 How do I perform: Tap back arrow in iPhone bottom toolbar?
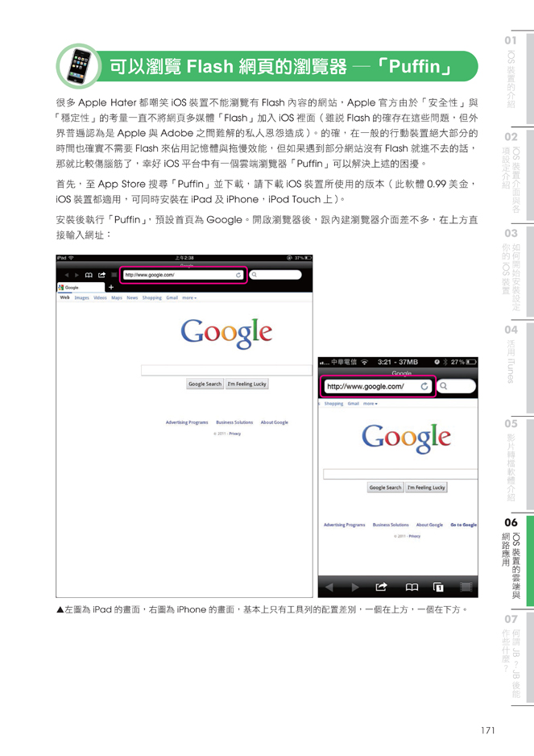coord(329,587)
